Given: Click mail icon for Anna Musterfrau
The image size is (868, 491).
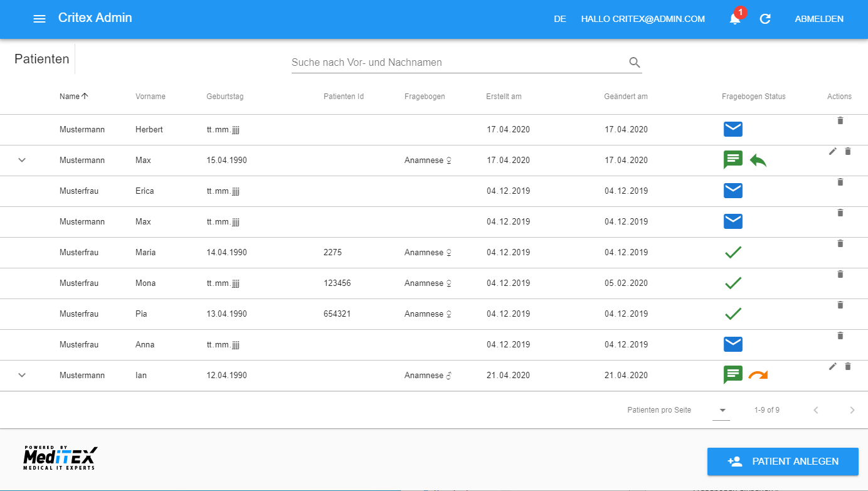Looking at the screenshot, I should coord(733,344).
